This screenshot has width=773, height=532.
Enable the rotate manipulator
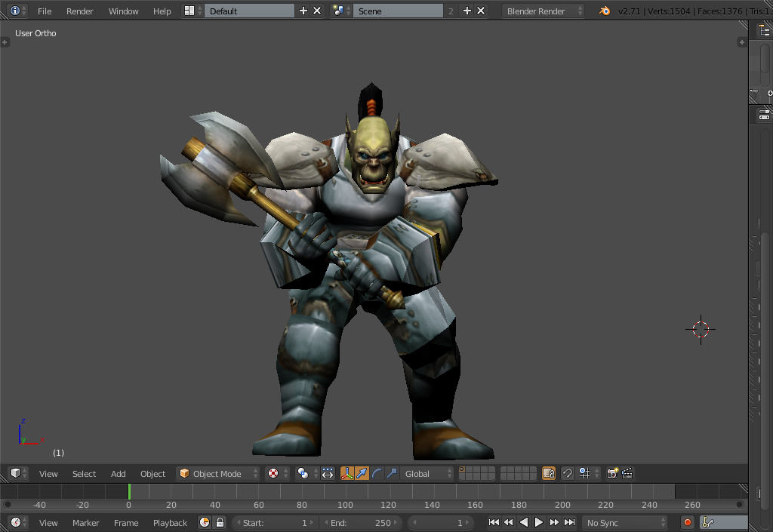tap(377, 473)
